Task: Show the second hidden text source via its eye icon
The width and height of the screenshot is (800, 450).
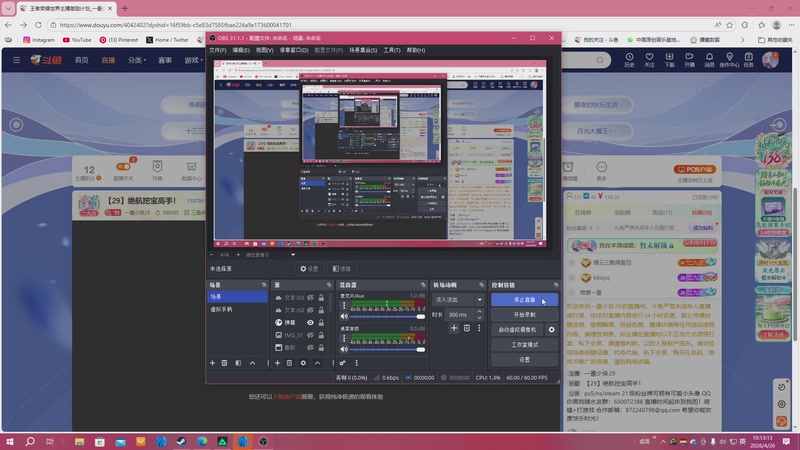Action: [310, 310]
